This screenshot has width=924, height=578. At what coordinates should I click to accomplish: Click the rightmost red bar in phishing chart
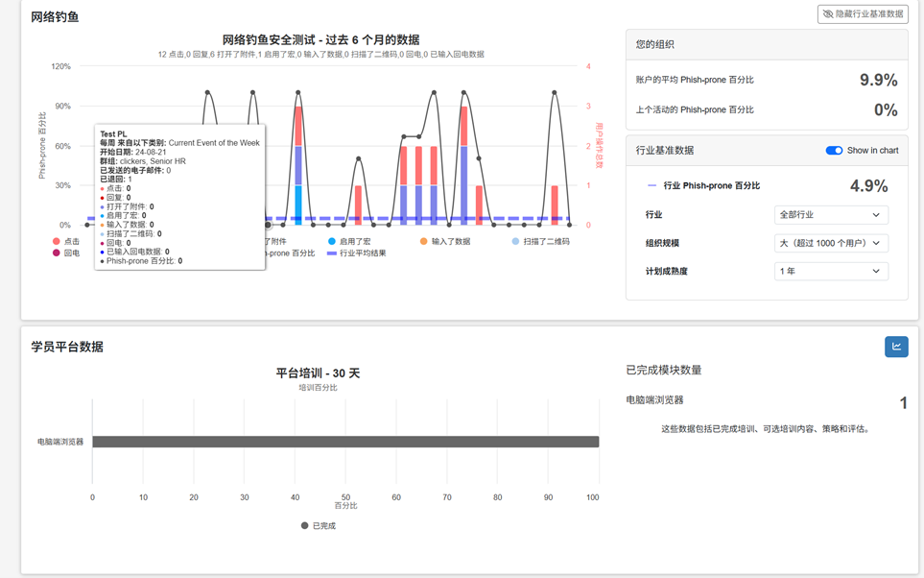point(555,205)
